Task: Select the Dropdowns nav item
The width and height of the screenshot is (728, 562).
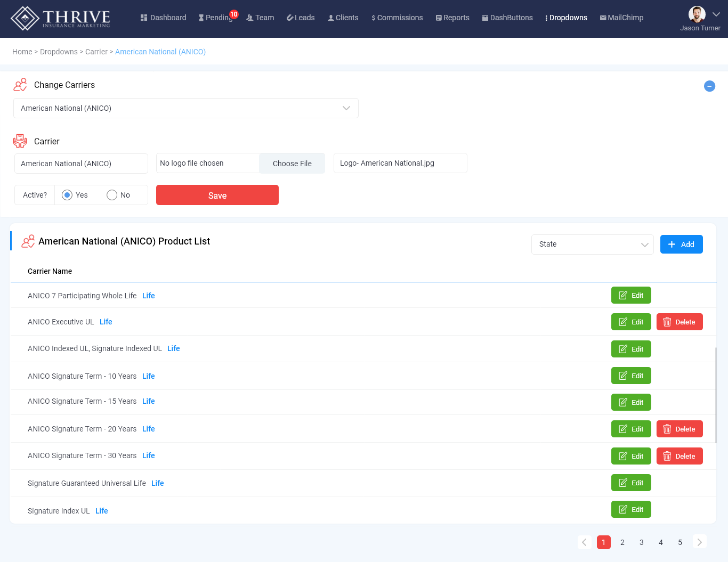Action: click(566, 18)
